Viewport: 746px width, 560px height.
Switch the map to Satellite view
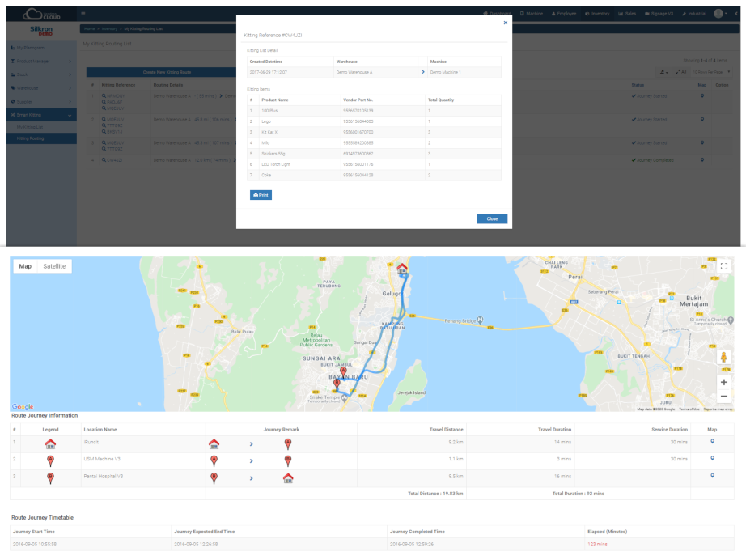[53, 265]
